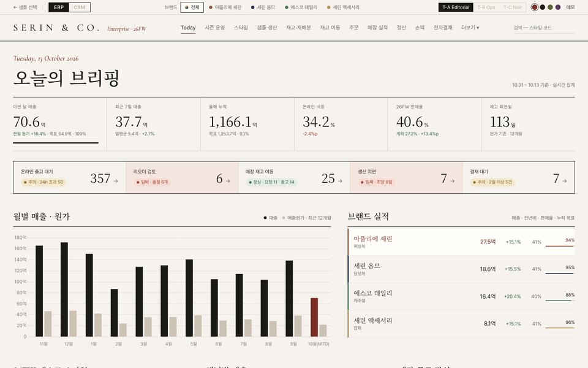Select 최근 7일 매출 KPI card
This screenshot has height=368, width=588.
(x=154, y=125)
